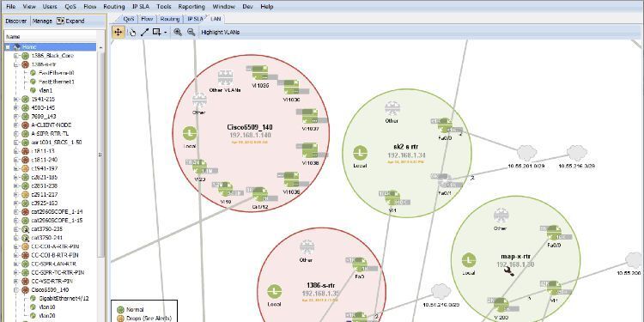The width and height of the screenshot is (644, 322).
Task: Expand the 7609_143 tree node
Action: point(16,117)
